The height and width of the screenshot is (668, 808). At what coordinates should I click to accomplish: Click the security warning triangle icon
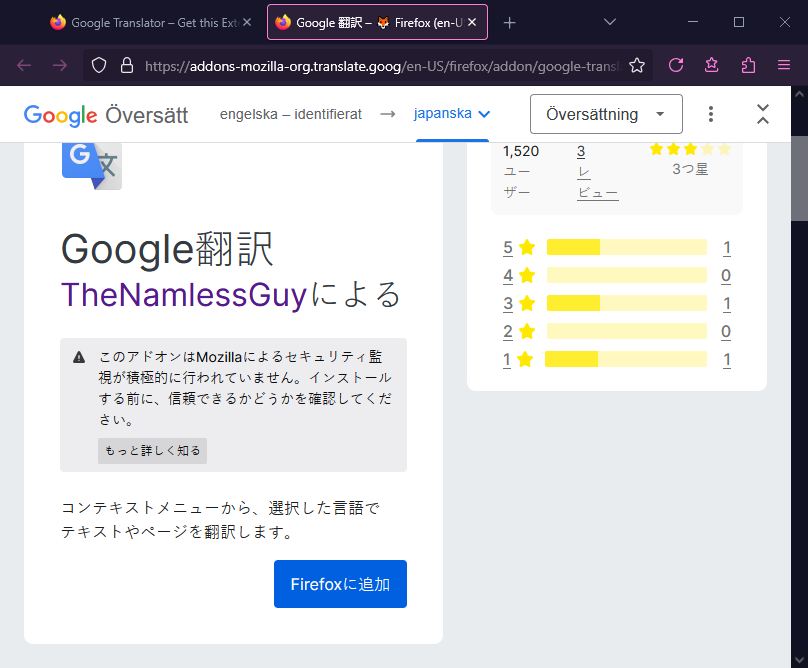(x=79, y=357)
